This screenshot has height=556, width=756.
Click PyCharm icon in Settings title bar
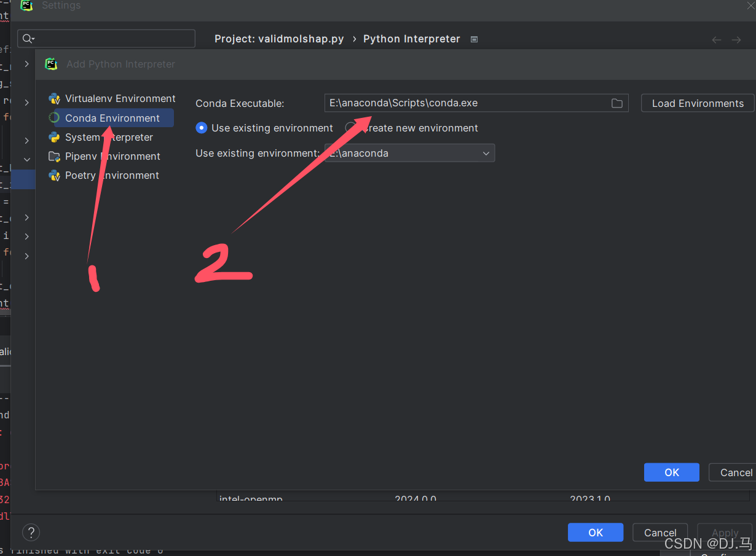pos(26,6)
